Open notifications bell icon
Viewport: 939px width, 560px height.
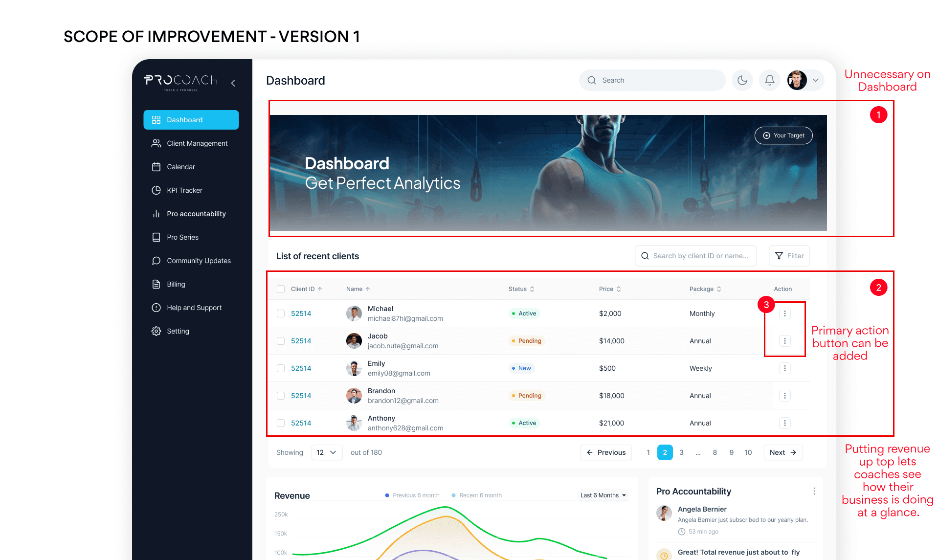769,80
